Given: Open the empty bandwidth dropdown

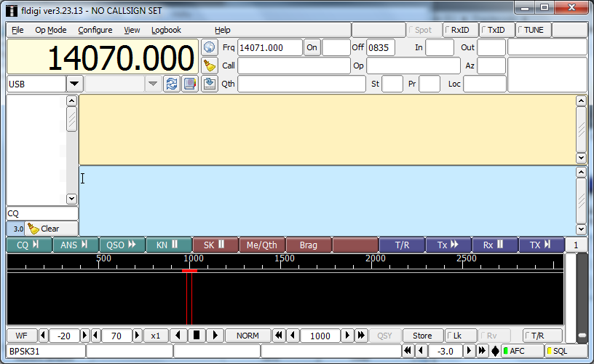Looking at the screenshot, I should coord(152,84).
